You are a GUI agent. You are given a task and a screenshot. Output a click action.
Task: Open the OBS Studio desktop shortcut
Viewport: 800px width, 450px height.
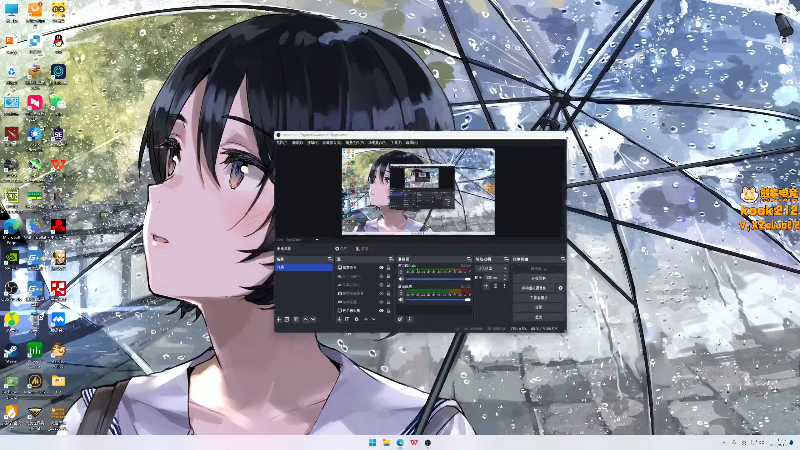(11, 289)
